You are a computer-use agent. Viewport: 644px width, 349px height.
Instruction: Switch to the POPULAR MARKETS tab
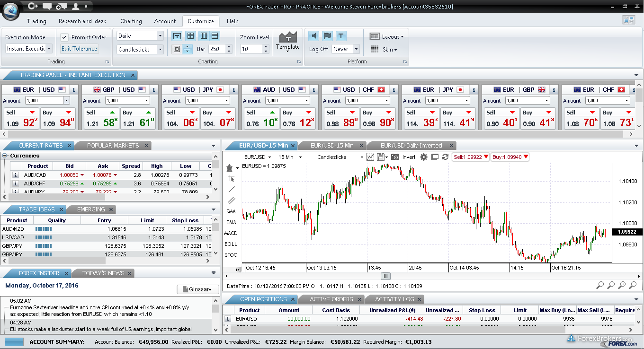(x=113, y=146)
